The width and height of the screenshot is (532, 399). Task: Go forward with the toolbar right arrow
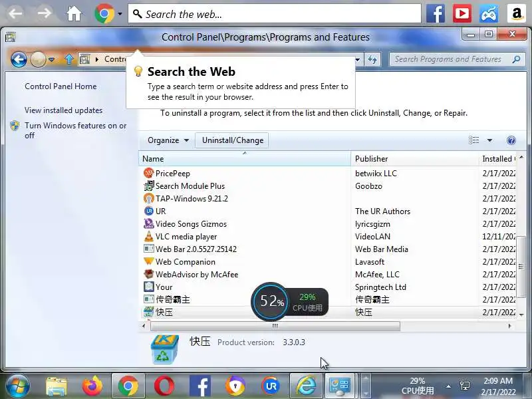[44, 13]
